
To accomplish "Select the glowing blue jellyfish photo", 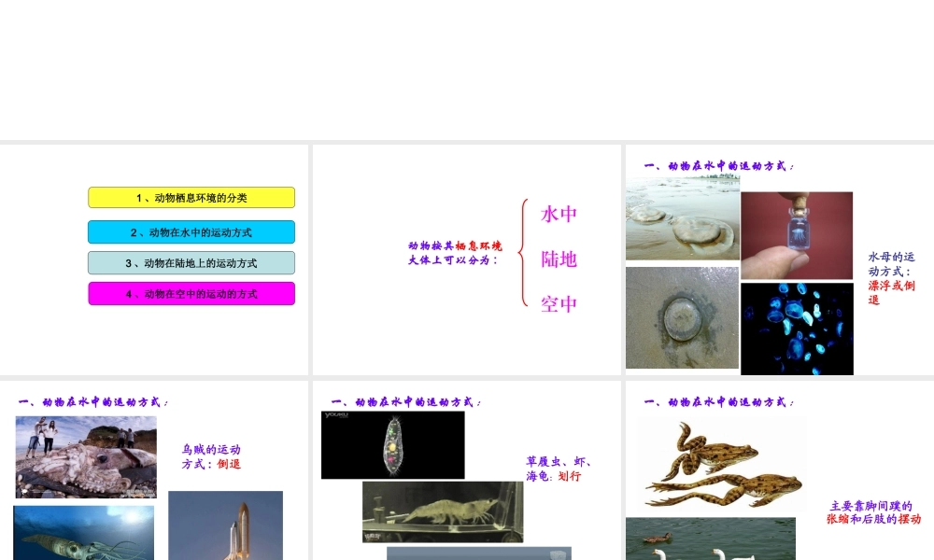I will [x=797, y=329].
